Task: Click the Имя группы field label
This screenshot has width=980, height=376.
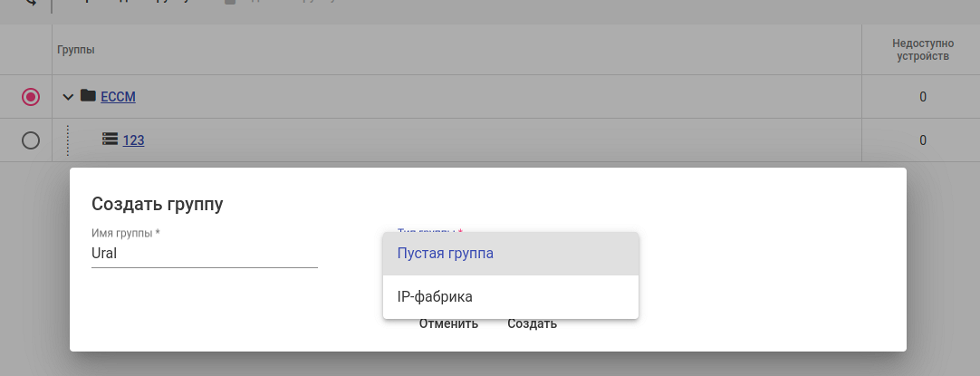Action: coord(126,233)
